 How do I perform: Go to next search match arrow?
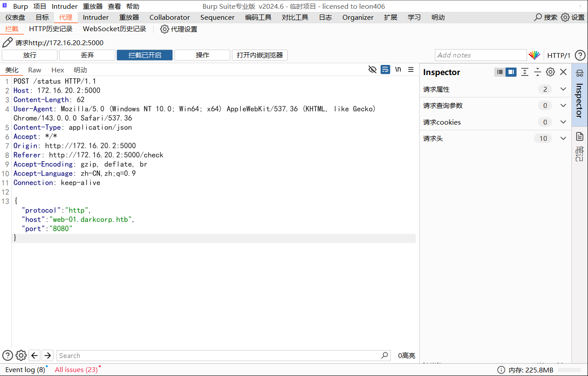[47, 355]
